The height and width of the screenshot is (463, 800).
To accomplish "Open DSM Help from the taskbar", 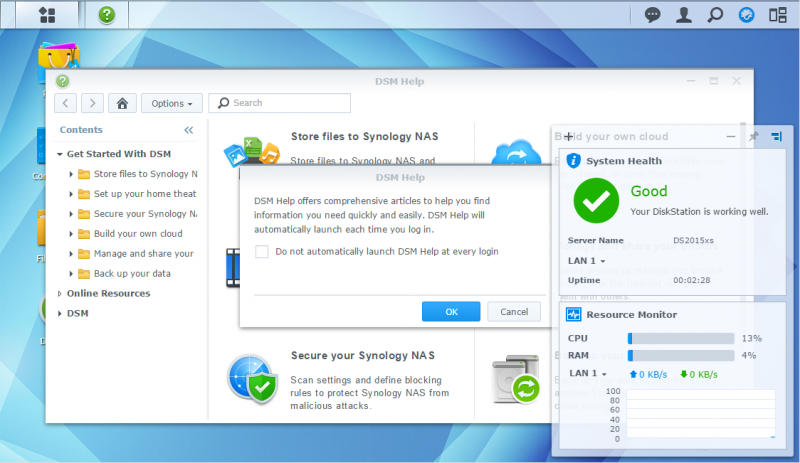I will click(x=107, y=15).
